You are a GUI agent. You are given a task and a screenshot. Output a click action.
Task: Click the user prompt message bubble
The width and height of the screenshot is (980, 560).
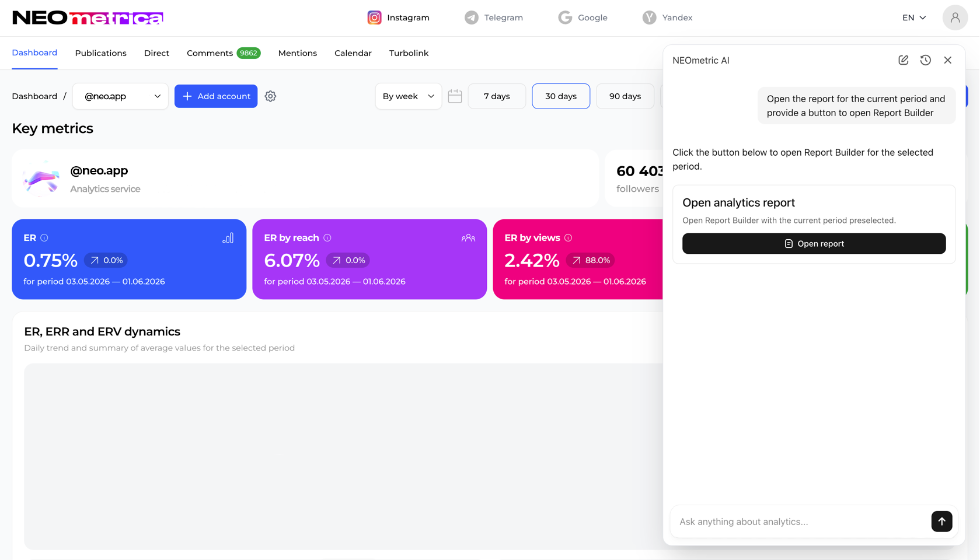pyautogui.click(x=856, y=106)
